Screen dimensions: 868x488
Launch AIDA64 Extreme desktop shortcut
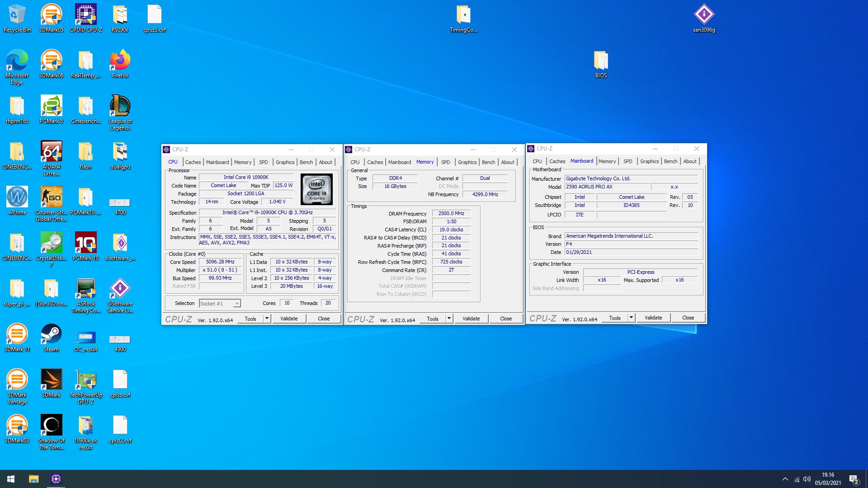(x=51, y=158)
